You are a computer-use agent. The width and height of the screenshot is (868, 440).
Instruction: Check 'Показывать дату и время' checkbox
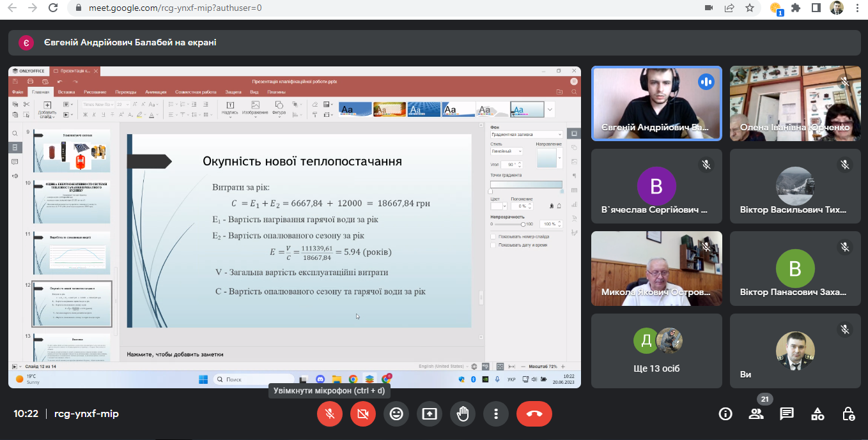point(493,245)
